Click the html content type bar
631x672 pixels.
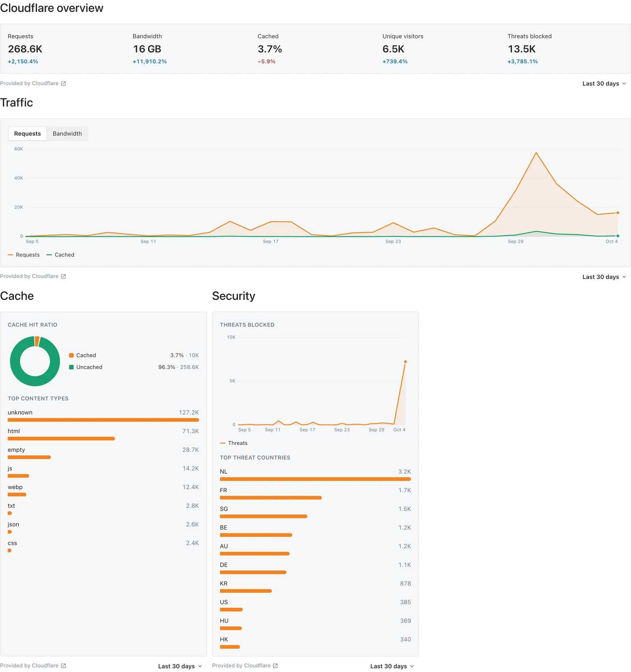[62, 439]
